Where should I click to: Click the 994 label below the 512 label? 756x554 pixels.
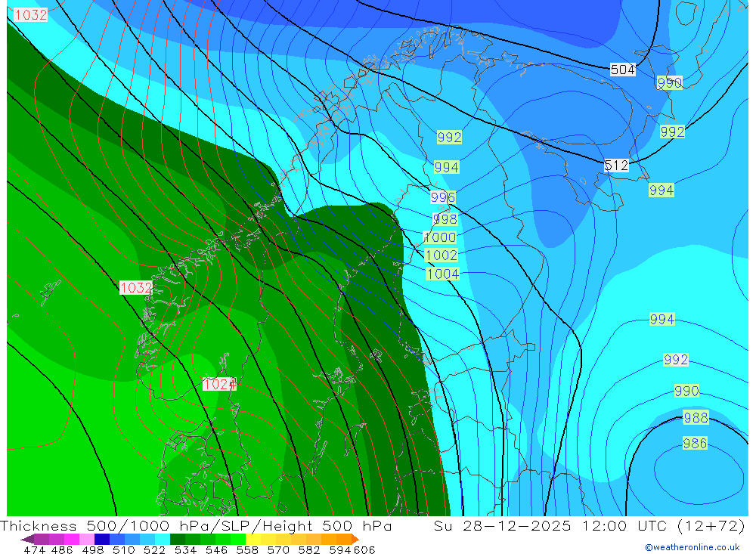tap(661, 190)
